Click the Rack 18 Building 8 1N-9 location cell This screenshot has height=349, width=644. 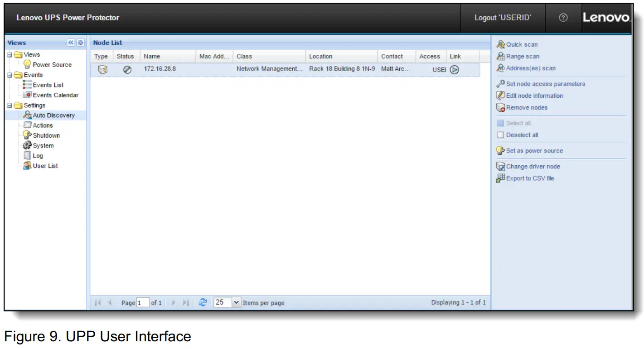pos(342,70)
